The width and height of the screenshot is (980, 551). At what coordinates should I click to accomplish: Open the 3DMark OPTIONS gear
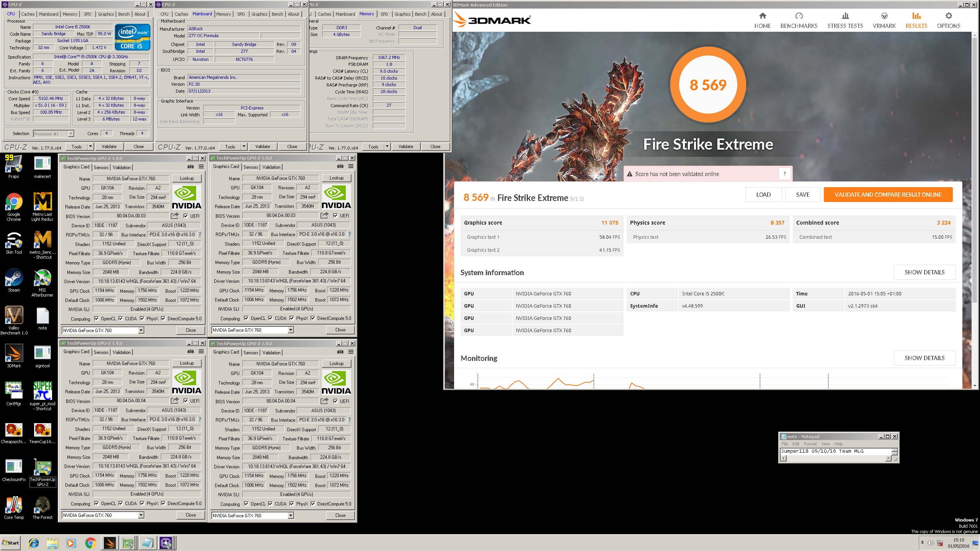[x=949, y=21]
